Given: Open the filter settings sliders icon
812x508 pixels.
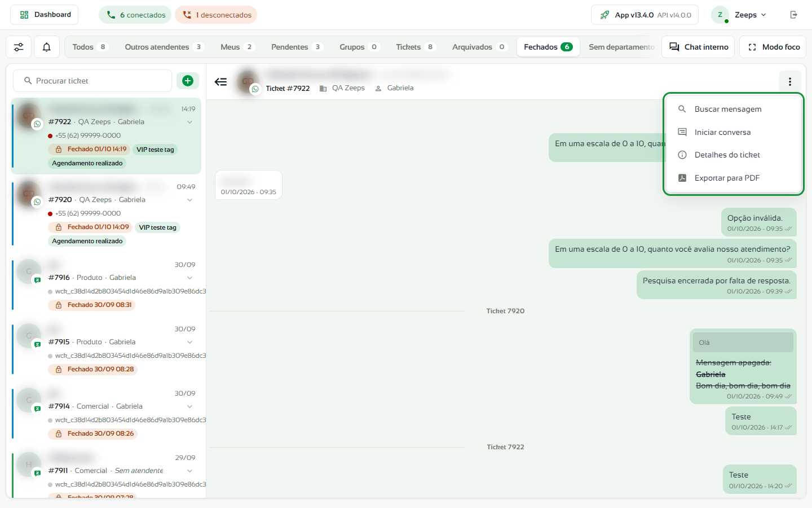Looking at the screenshot, I should coord(19,47).
